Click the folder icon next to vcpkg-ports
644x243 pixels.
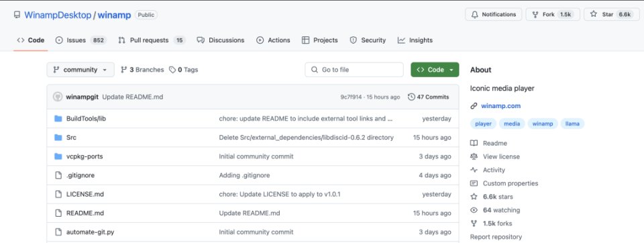pyautogui.click(x=58, y=156)
